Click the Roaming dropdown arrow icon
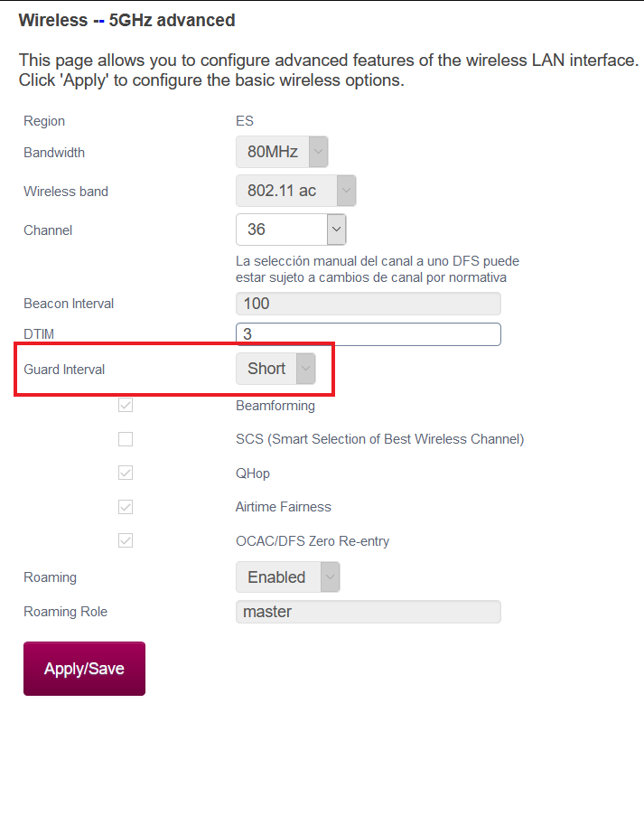 (331, 577)
